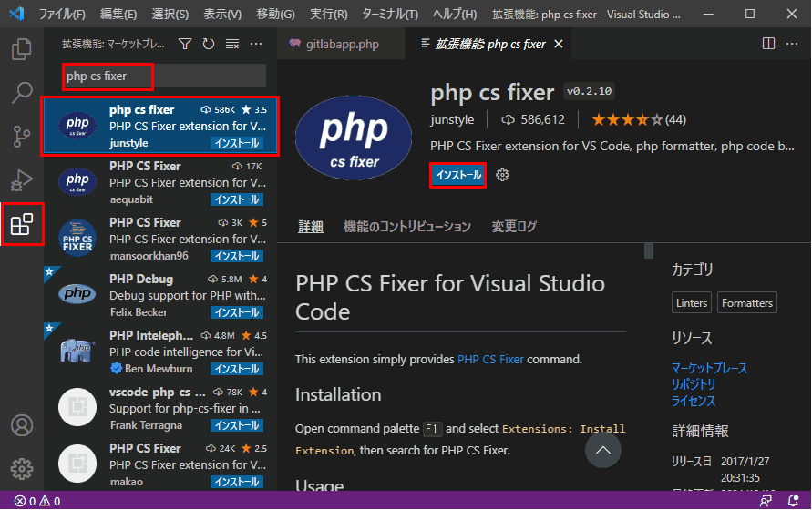Open the Accounts menu icon
This screenshot has height=510, width=812.
click(22, 425)
